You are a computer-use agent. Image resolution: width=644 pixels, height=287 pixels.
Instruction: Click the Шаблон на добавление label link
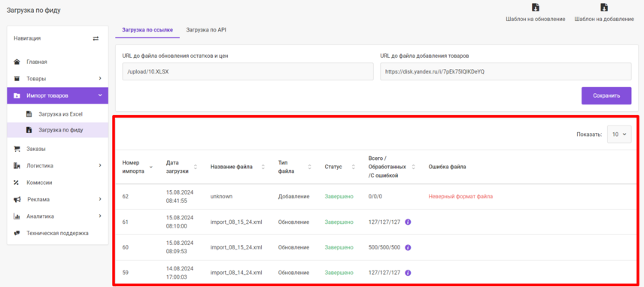(603, 19)
